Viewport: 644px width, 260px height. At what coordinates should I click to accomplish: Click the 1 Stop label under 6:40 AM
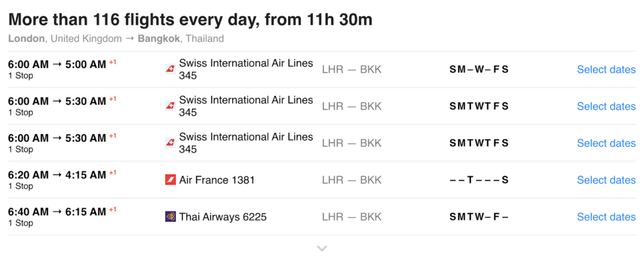(20, 223)
